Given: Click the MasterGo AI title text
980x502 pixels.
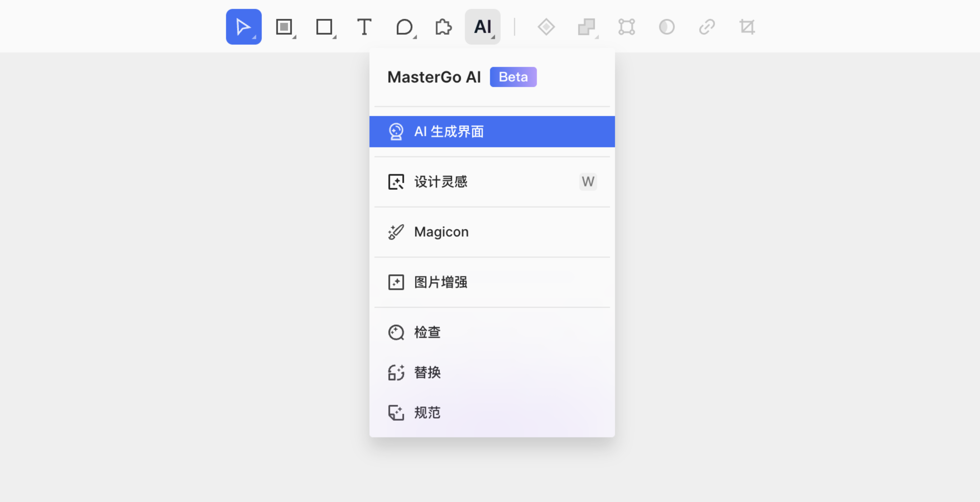Looking at the screenshot, I should pyautogui.click(x=434, y=77).
